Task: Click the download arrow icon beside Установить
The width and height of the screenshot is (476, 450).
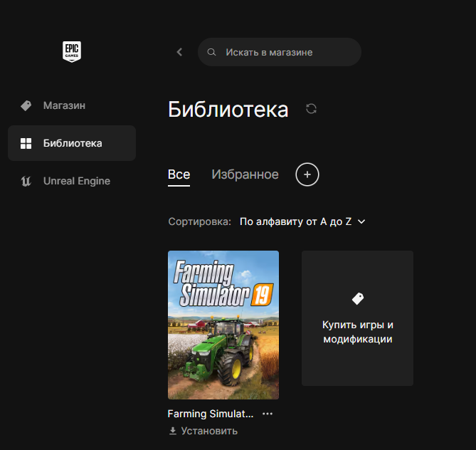Action: pos(173,431)
